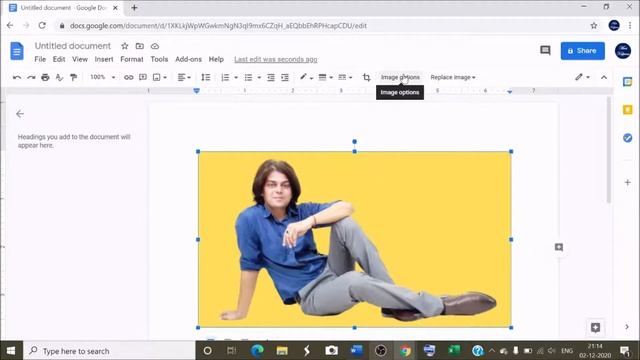Viewport: 640px width, 360px height.
Task: Open the Insert image toolbar button
Action: tap(160, 77)
